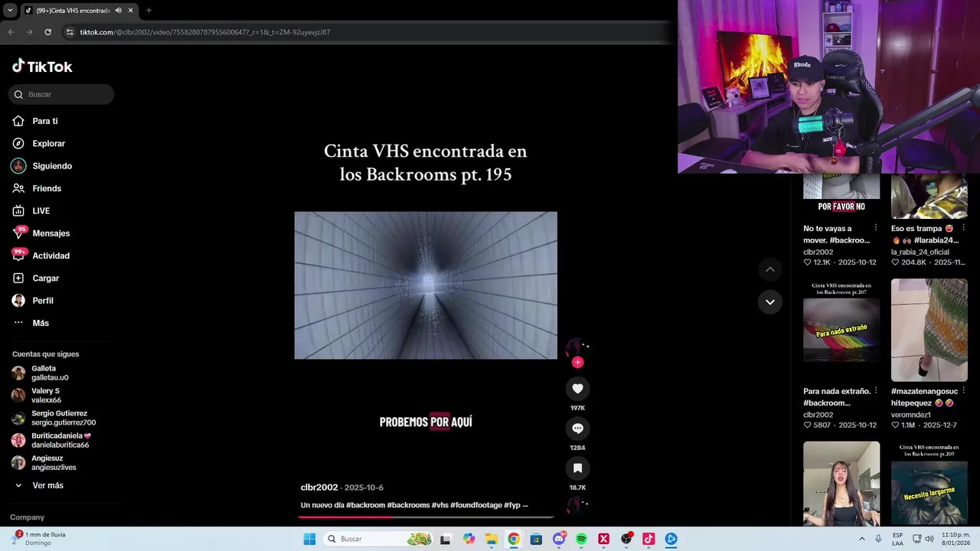Open File Explorer from taskbar

pyautogui.click(x=491, y=539)
